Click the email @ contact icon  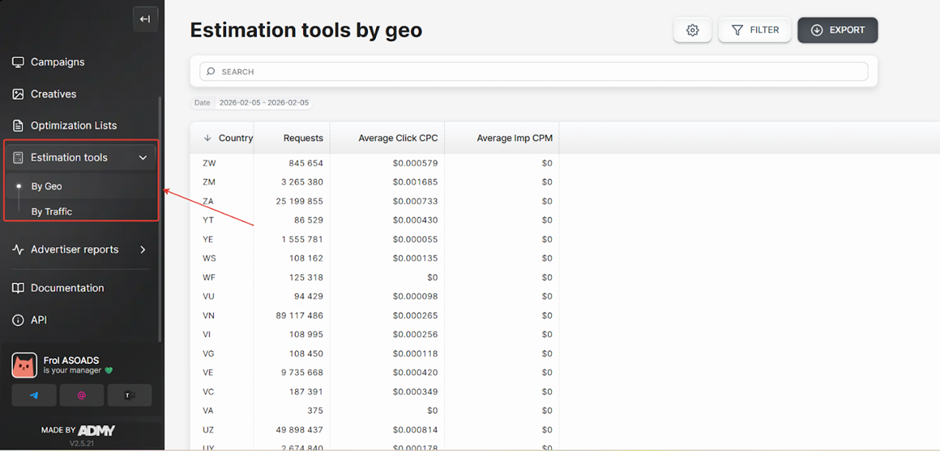click(x=81, y=395)
